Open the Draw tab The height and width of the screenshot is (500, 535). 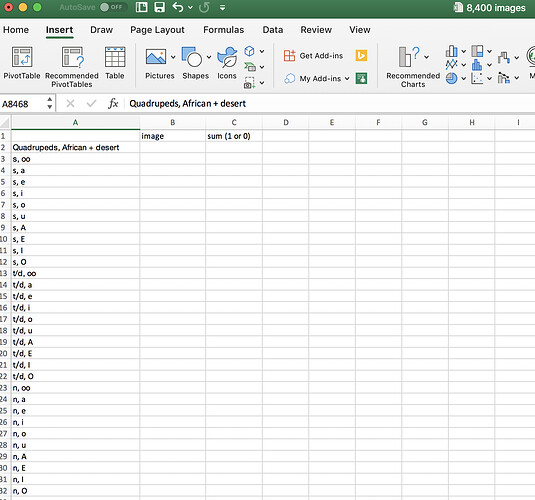tap(101, 30)
